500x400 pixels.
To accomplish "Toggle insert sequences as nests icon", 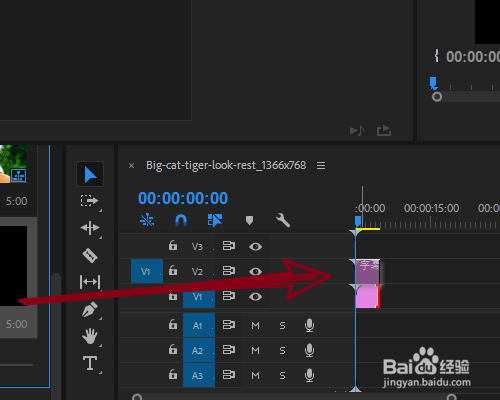I will pyautogui.click(x=147, y=220).
